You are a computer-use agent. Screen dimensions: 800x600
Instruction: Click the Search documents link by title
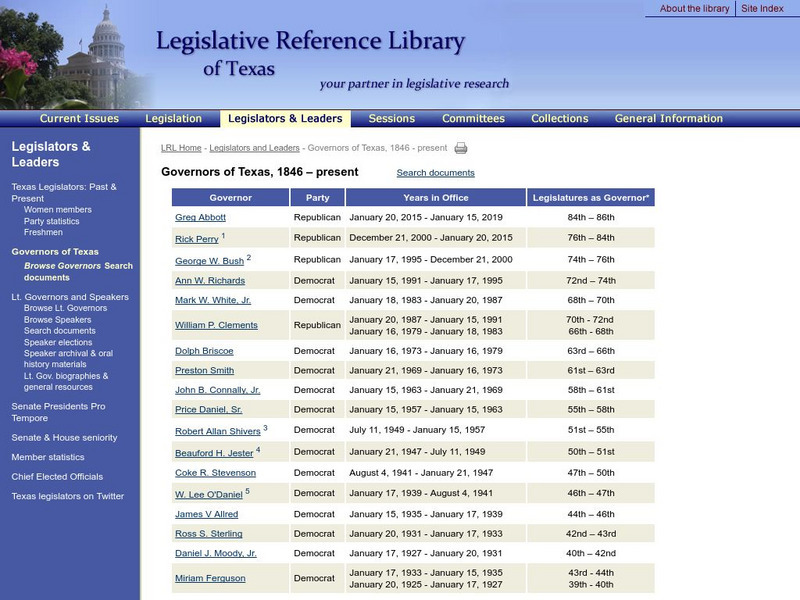436,173
